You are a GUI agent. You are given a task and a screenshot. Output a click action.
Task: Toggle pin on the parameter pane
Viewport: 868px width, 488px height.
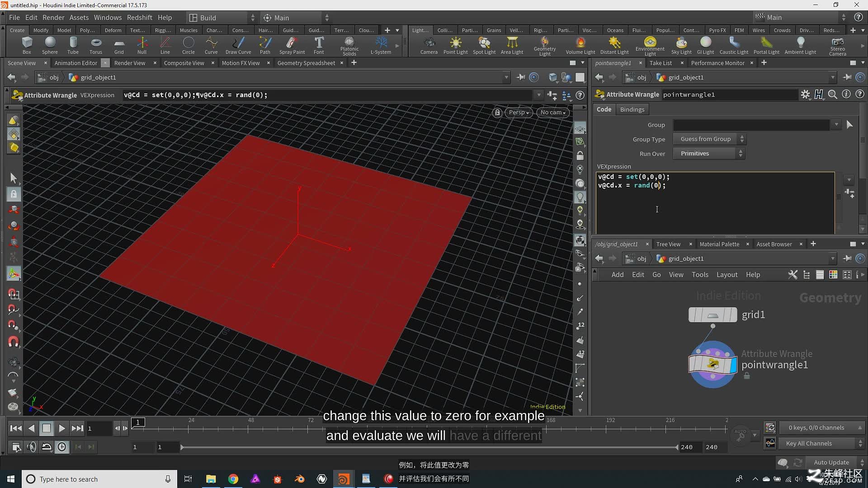(847, 77)
